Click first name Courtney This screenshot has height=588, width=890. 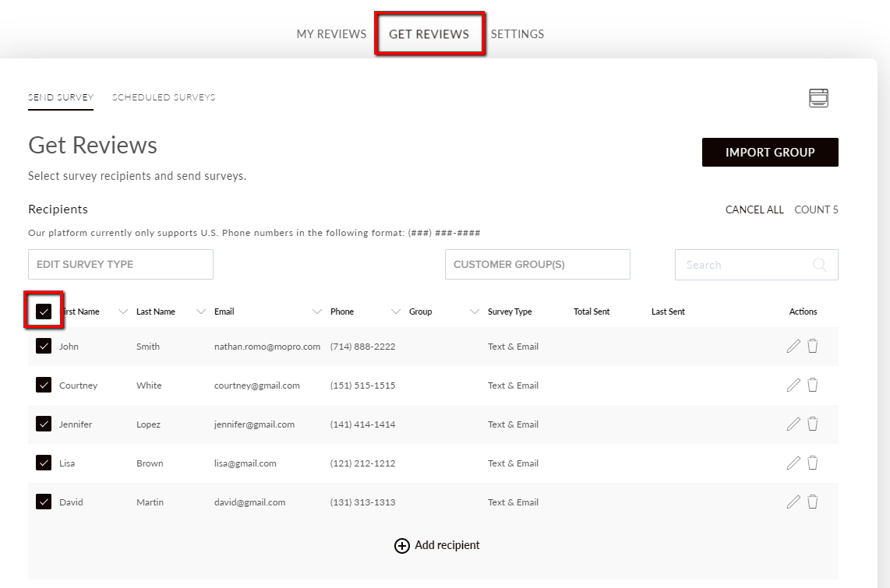click(79, 386)
